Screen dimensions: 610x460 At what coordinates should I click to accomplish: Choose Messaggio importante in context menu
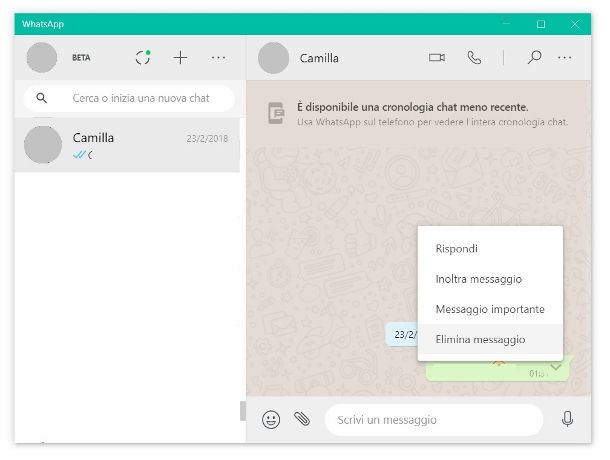pos(490,309)
